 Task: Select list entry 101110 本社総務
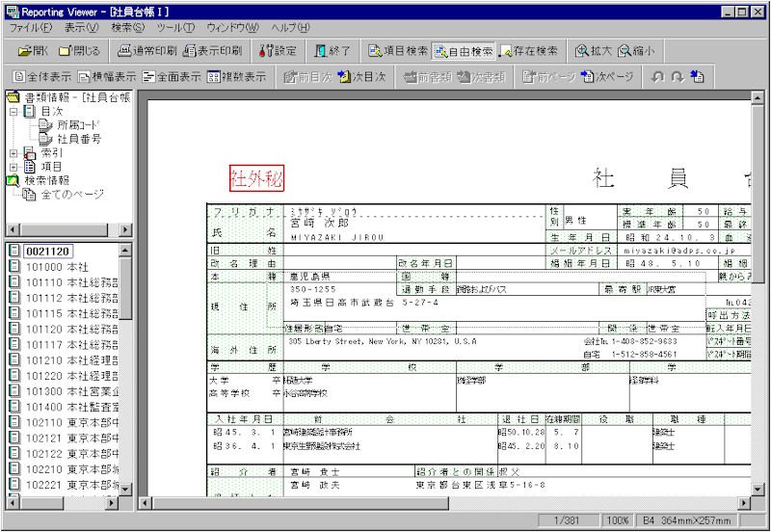point(71,282)
